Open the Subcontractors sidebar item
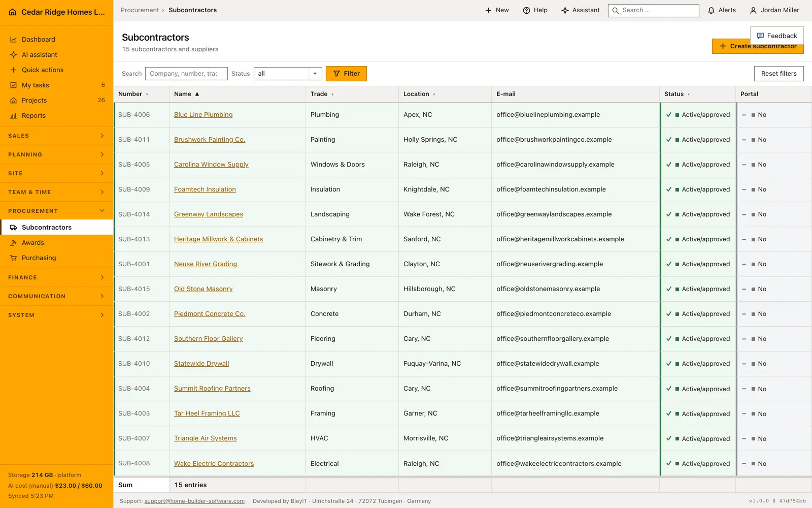Screen dimensions: 812x508 point(56,228)
